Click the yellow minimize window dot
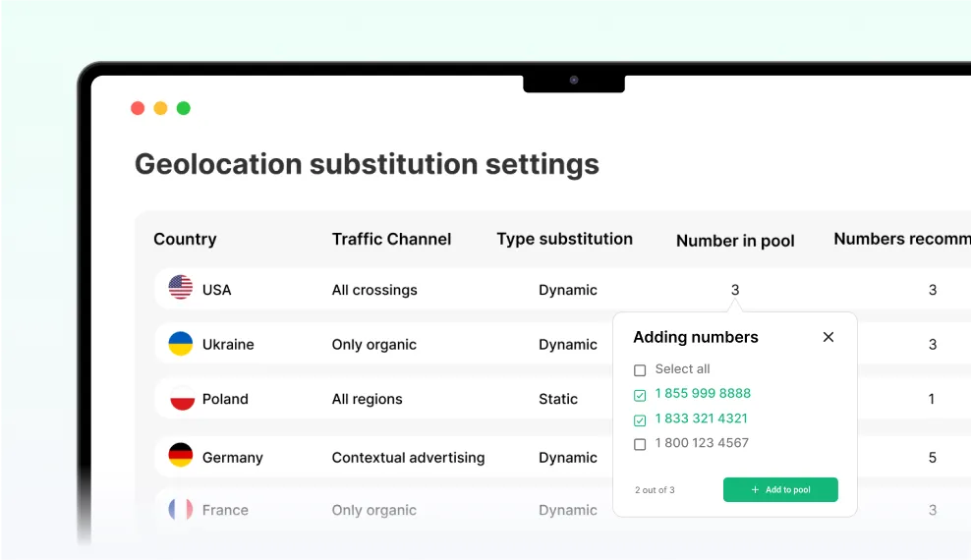This screenshot has height=560, width=971. tap(160, 108)
